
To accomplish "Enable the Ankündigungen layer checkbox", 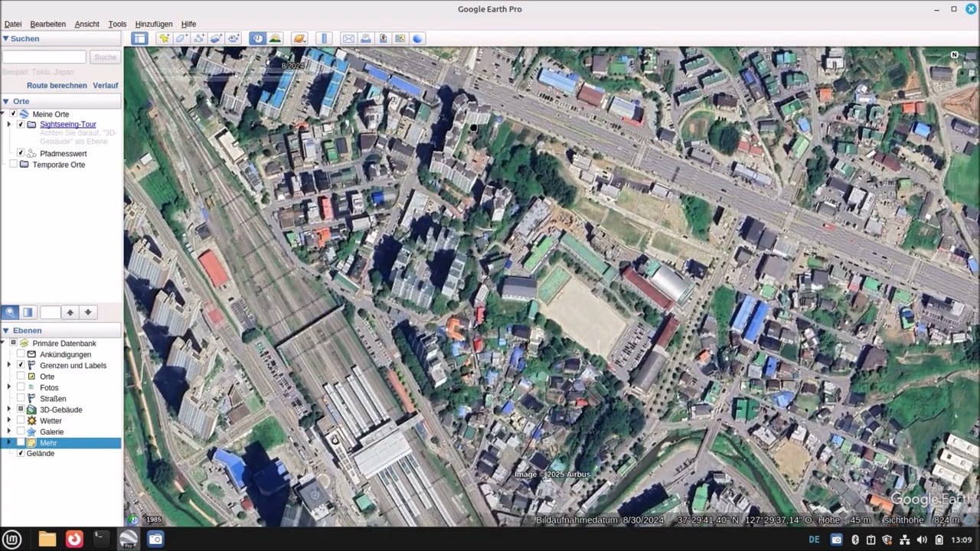I will point(21,354).
